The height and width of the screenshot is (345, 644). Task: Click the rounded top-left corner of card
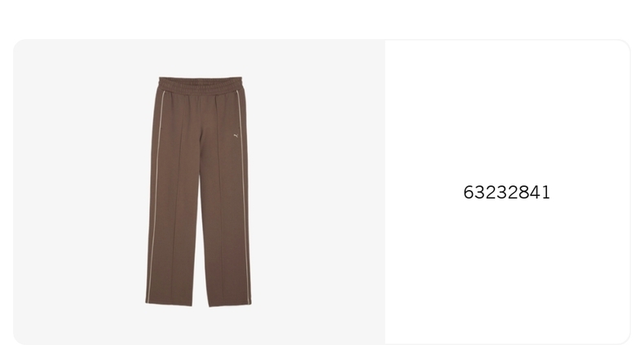pyautogui.click(x=18, y=44)
